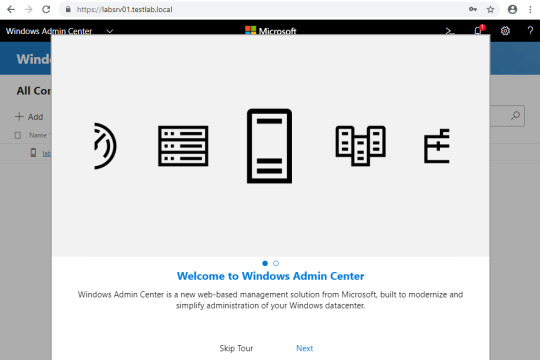Open the browser three-dot menu
The width and height of the screenshot is (540, 360).
coord(530,9)
